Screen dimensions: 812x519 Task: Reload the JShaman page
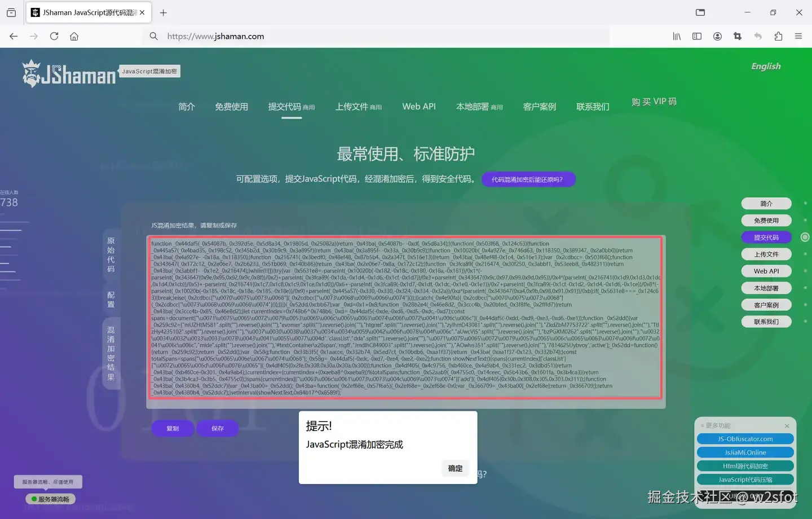(54, 36)
